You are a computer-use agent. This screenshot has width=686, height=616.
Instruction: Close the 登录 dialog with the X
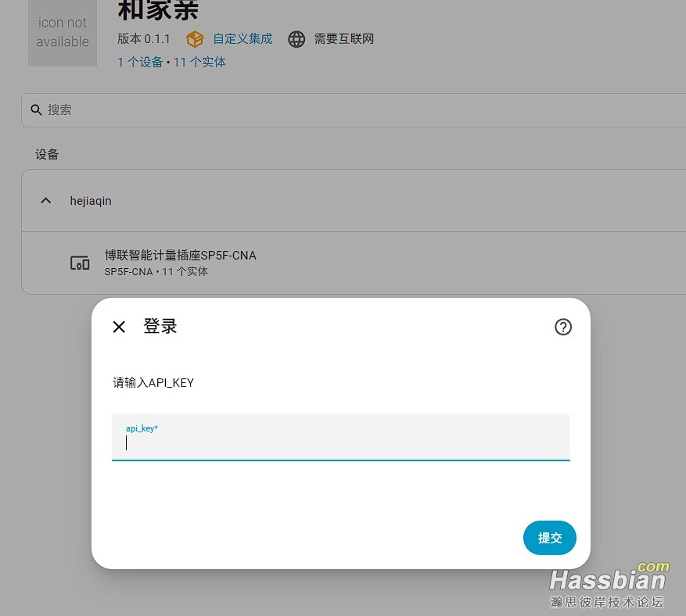pos(119,327)
